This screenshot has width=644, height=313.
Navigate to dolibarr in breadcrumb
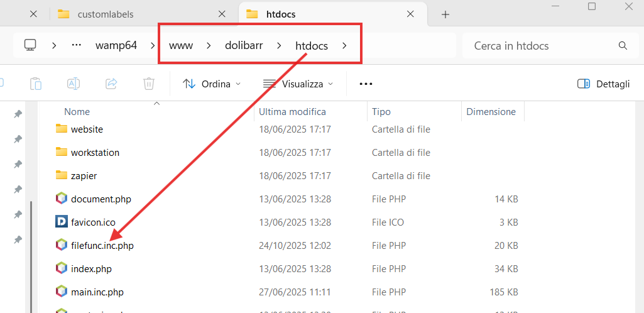point(244,46)
